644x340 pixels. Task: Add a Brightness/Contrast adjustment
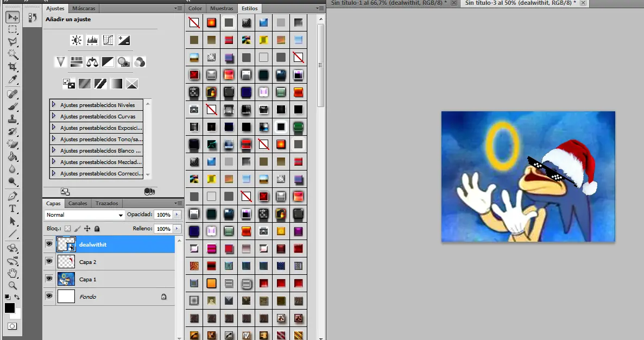click(76, 40)
